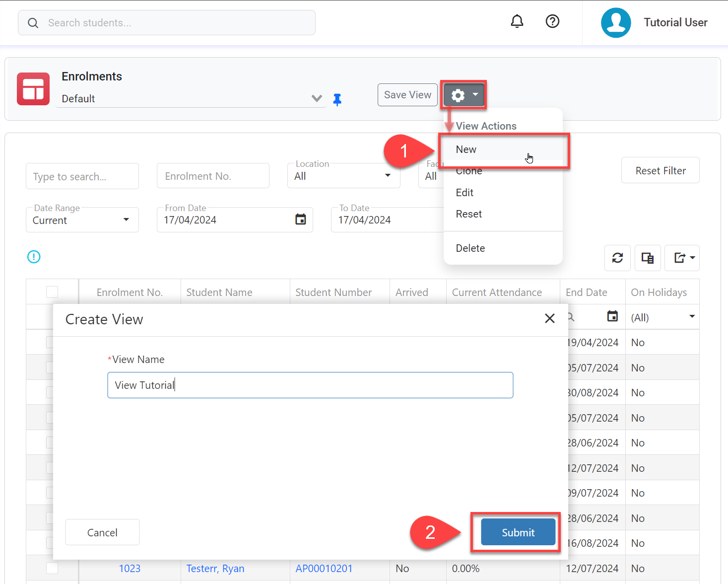Open the From Date calendar icon

[301, 219]
